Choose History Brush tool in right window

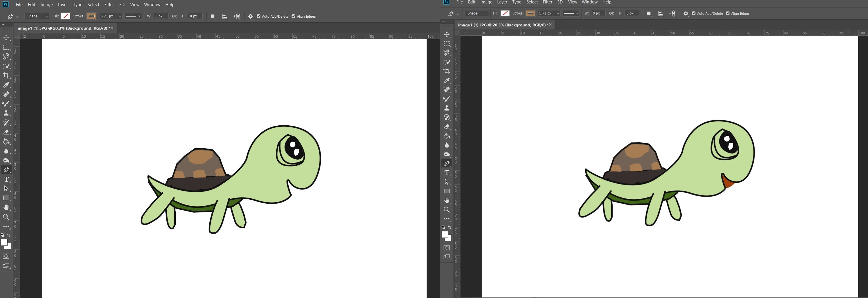pyautogui.click(x=447, y=117)
